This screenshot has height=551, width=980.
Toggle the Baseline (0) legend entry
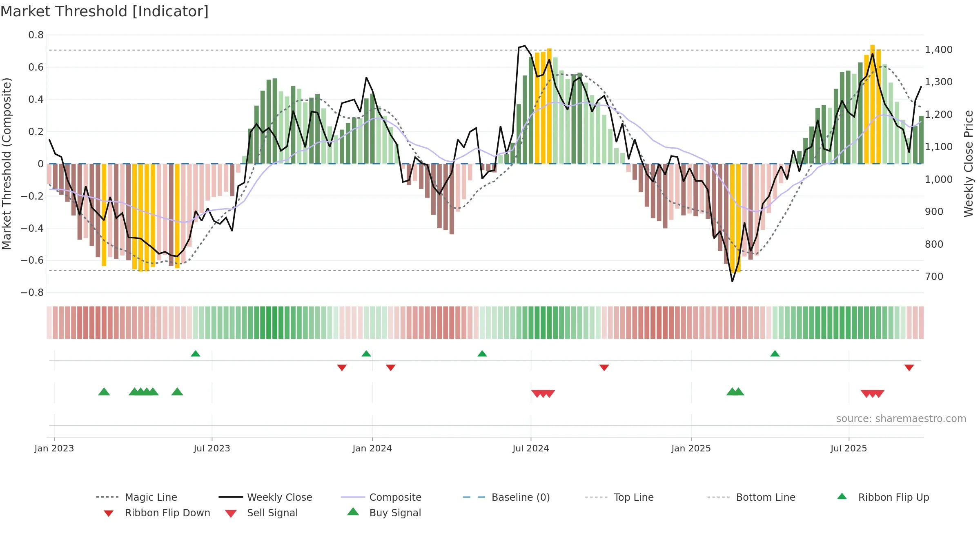506,497
